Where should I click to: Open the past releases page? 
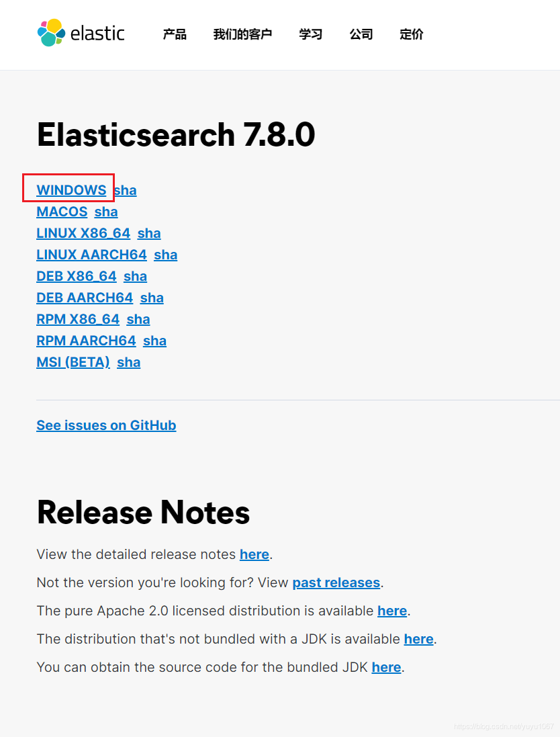[336, 582]
